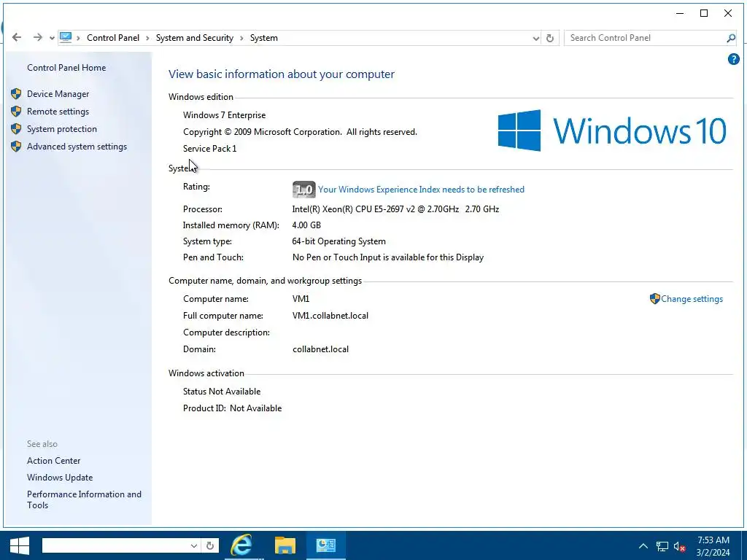This screenshot has width=747, height=560.
Task: Click the muted volume tray icon
Action: [679, 546]
